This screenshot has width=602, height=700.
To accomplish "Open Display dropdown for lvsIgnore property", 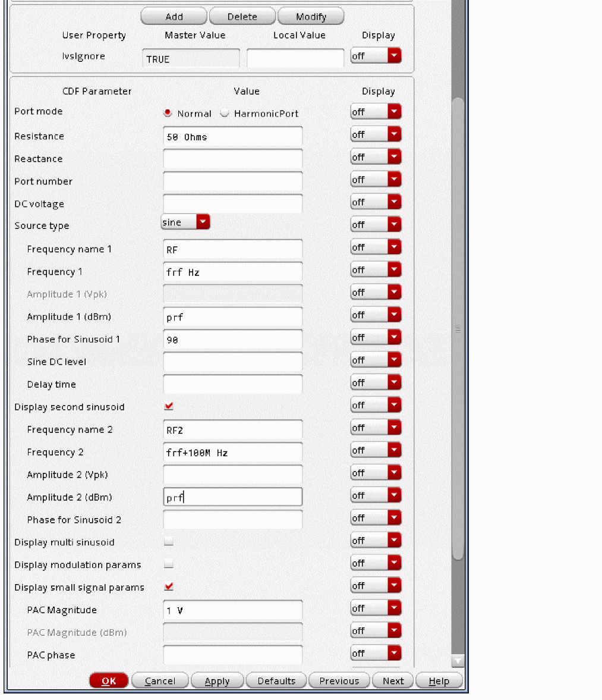I will pyautogui.click(x=376, y=56).
